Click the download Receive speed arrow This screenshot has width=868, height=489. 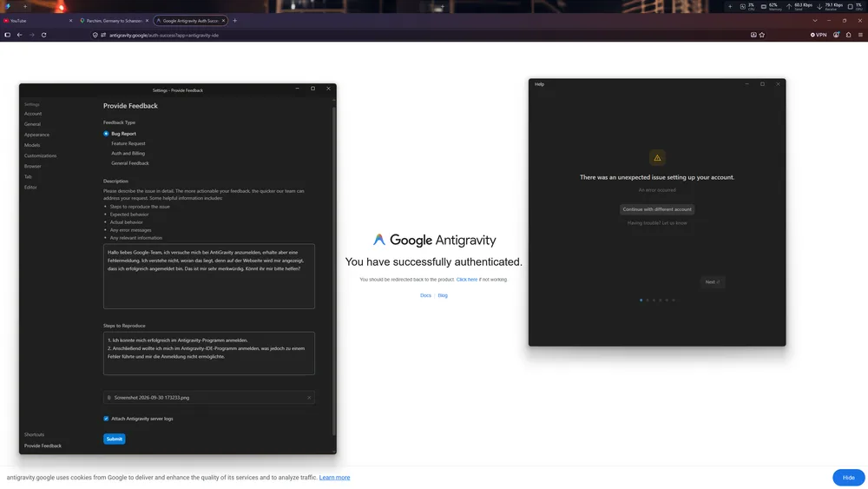[819, 7]
